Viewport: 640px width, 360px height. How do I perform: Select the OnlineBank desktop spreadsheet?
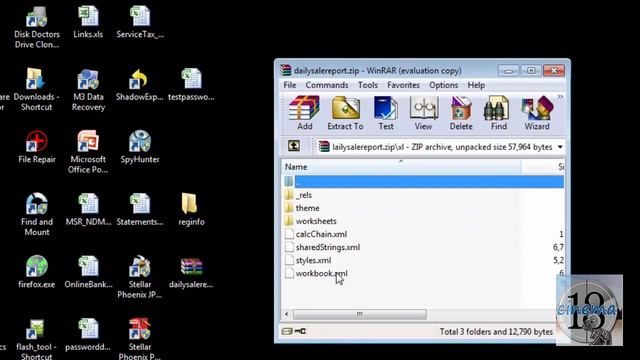[88, 272]
